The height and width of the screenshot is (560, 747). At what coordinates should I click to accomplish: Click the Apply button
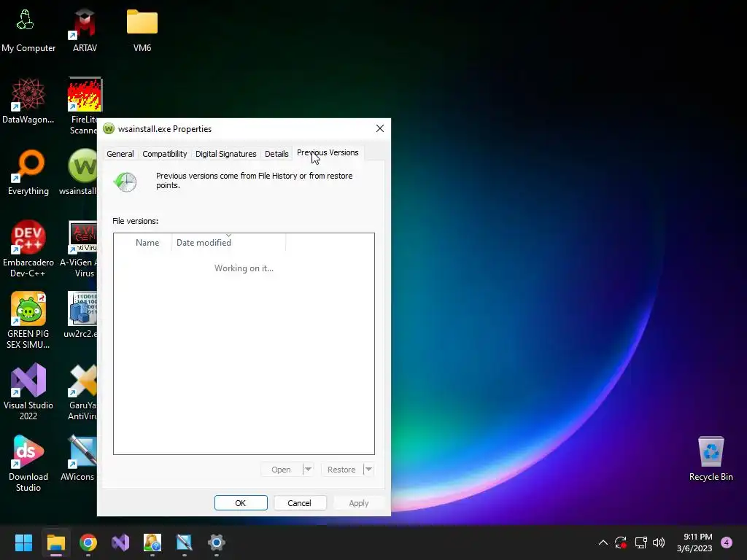tap(359, 503)
